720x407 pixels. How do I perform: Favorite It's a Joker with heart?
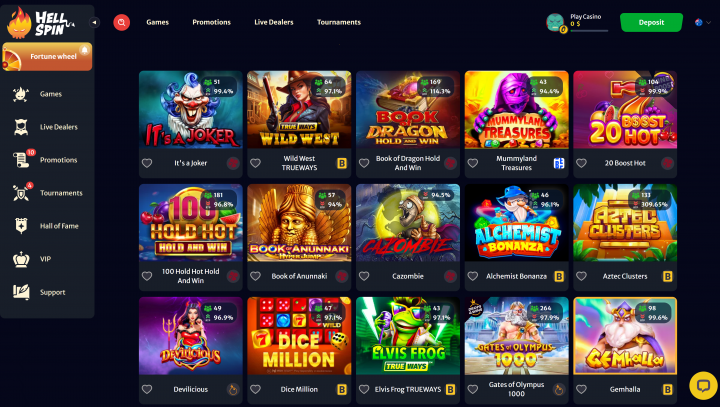point(147,163)
